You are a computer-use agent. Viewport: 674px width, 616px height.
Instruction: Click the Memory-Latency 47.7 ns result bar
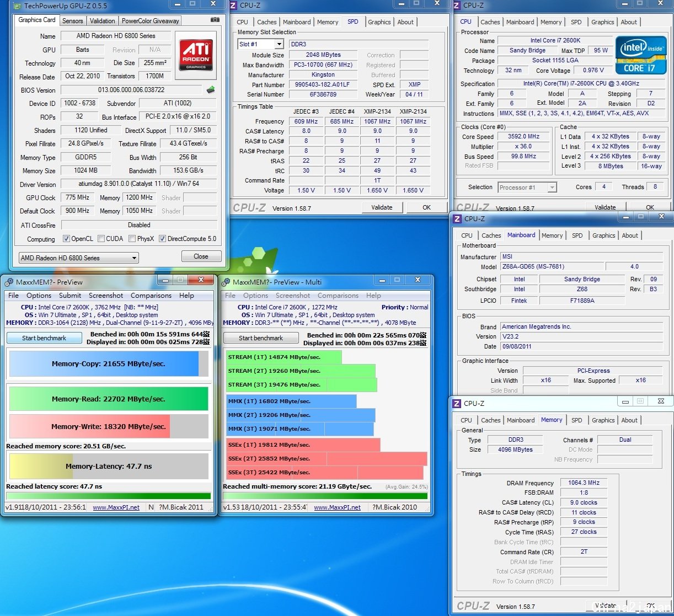coord(109,466)
